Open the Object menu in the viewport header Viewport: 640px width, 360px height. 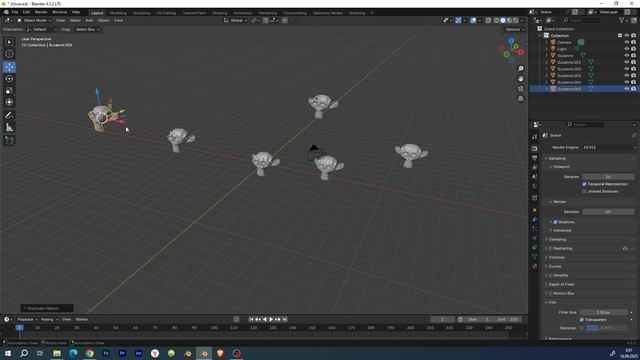coord(103,20)
